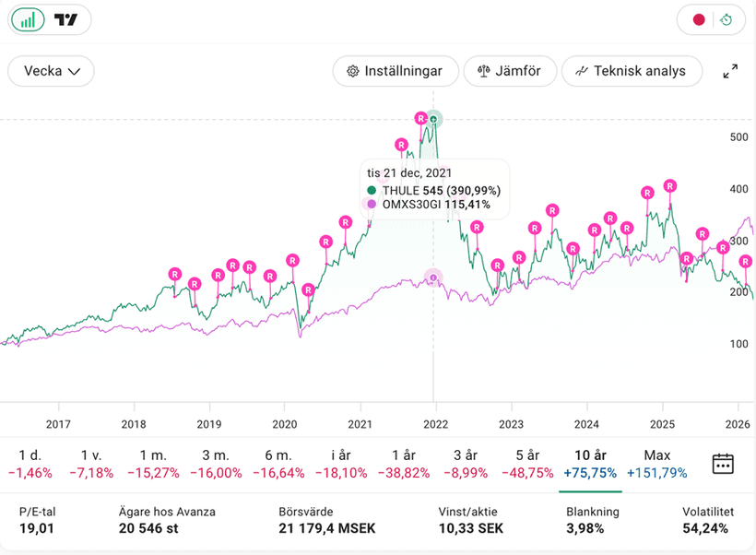Click the clock history icon
756x555 pixels.
[726, 19]
